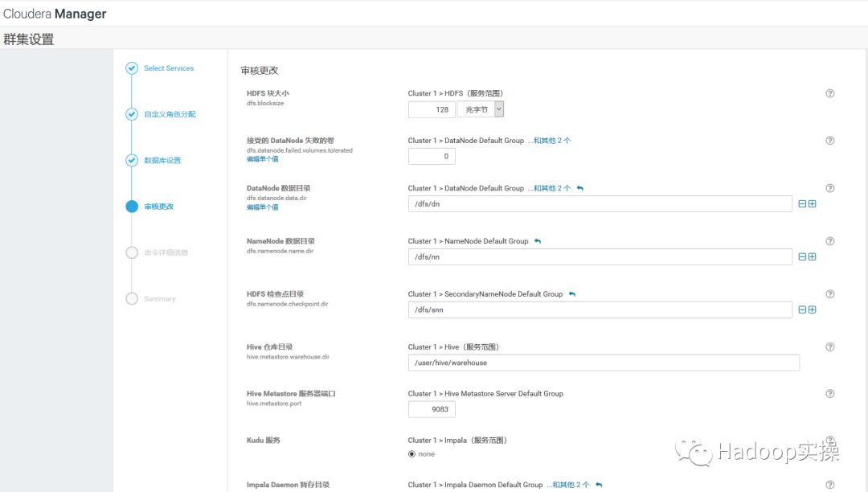Add another DataNode directory with the plus icon
The image size is (868, 492).
point(812,203)
